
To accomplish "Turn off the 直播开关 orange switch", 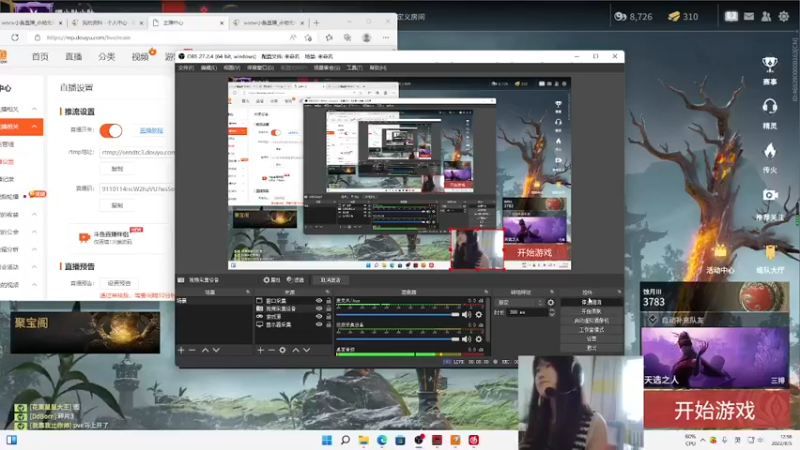I will 111,131.
